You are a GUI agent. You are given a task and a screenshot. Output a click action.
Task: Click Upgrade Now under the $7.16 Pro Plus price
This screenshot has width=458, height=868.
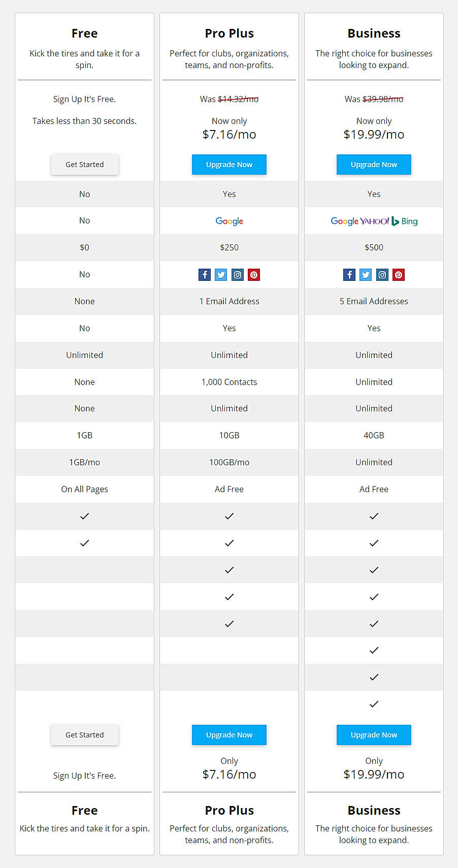point(229,164)
